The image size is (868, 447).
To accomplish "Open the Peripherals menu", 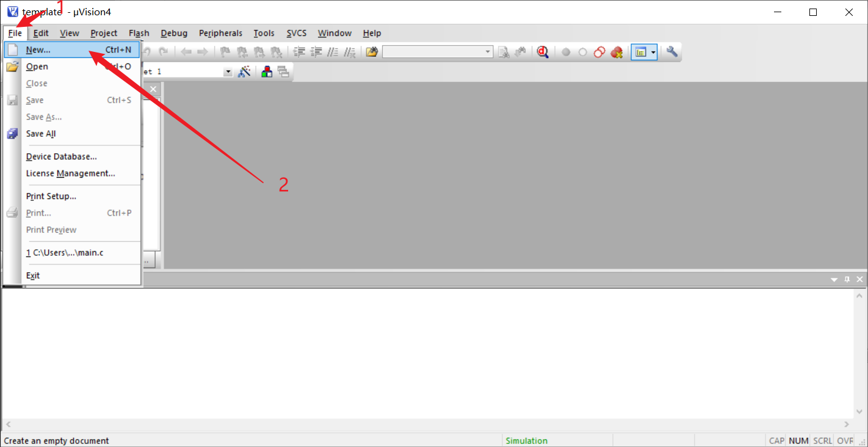I will [220, 33].
